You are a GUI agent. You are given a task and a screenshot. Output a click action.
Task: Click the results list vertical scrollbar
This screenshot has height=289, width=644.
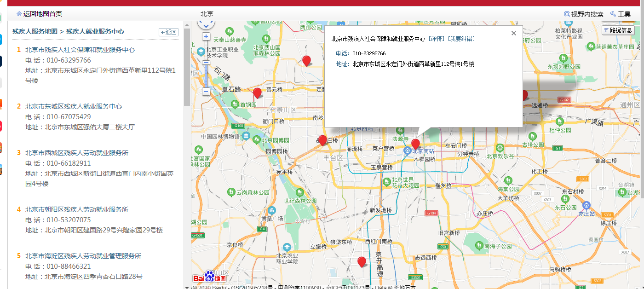187,69
